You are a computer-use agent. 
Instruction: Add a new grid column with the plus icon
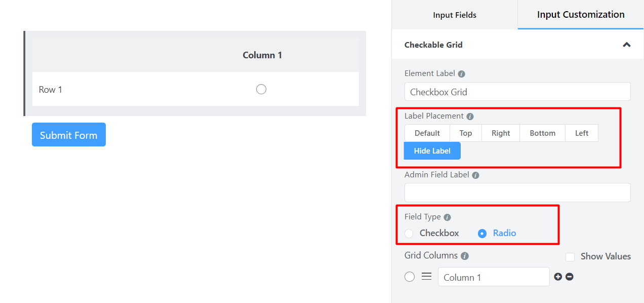pos(557,277)
